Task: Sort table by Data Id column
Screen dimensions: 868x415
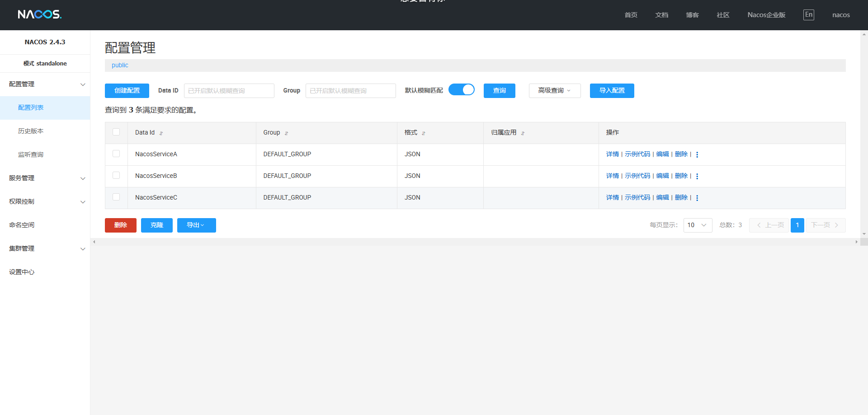Action: click(161, 133)
